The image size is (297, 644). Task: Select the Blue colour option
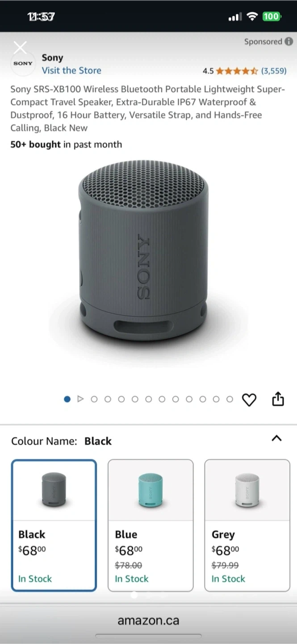[151, 525]
